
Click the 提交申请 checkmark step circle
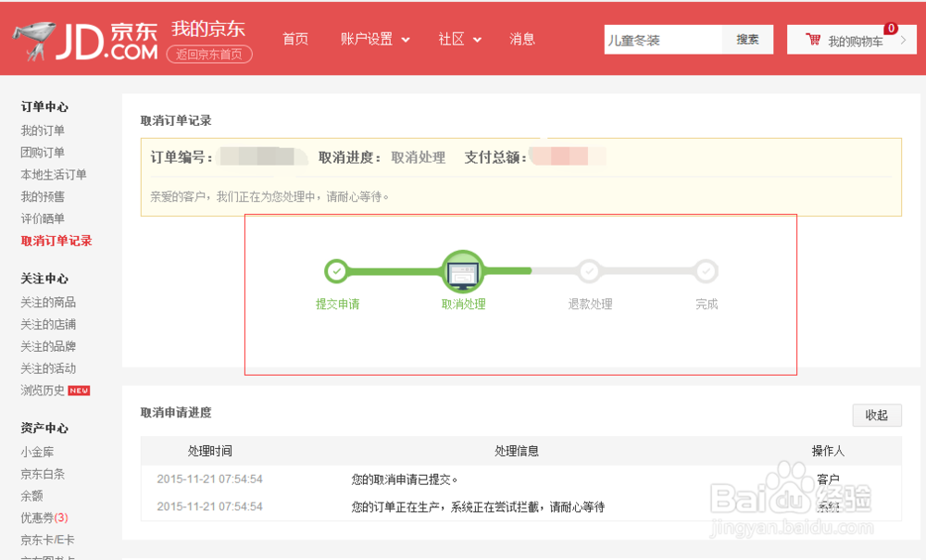click(x=337, y=271)
